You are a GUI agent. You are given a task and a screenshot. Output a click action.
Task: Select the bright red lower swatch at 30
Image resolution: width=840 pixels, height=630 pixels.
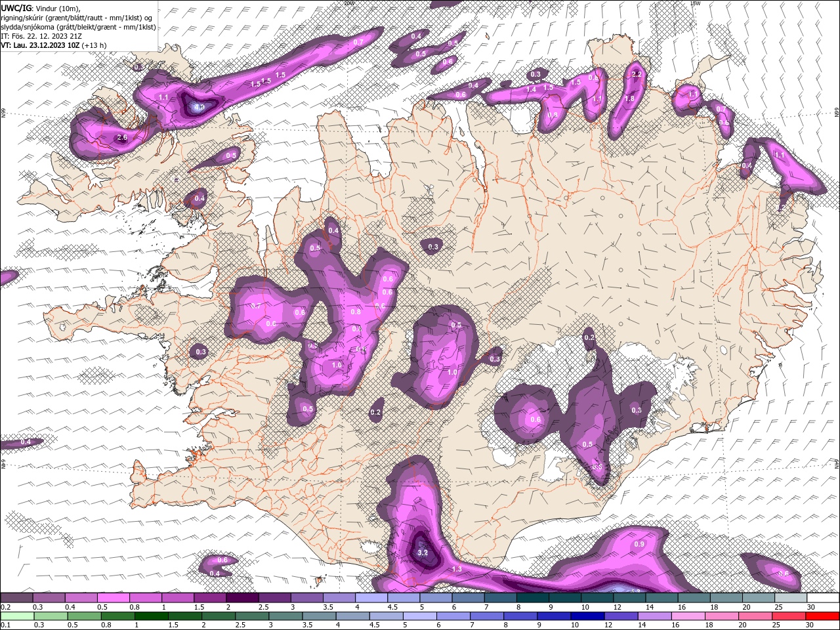point(823,616)
